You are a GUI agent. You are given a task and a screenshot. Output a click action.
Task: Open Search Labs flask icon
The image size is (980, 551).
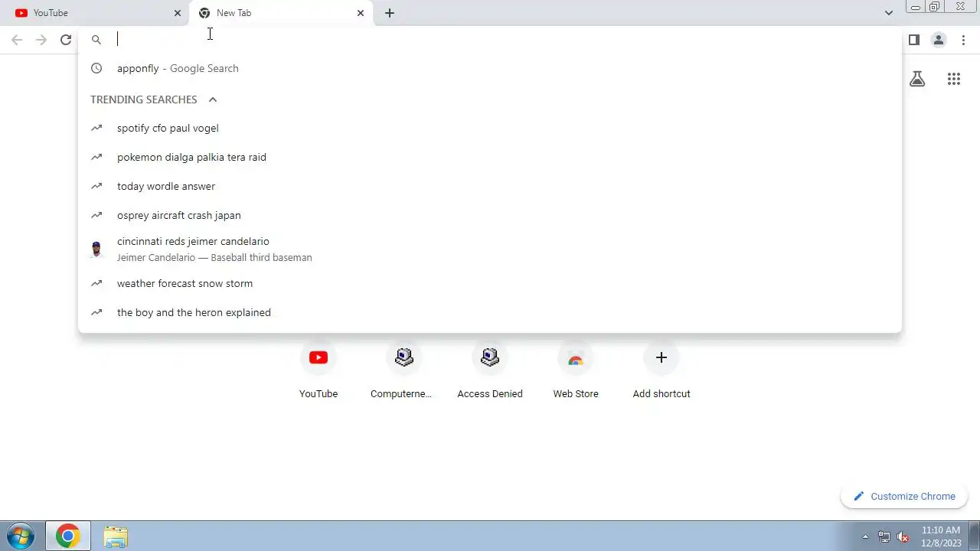click(917, 79)
